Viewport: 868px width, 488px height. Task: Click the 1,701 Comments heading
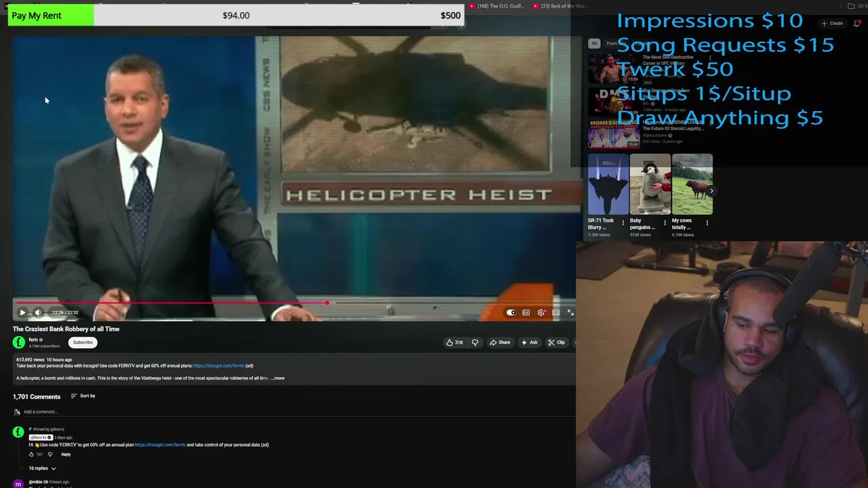point(37,396)
